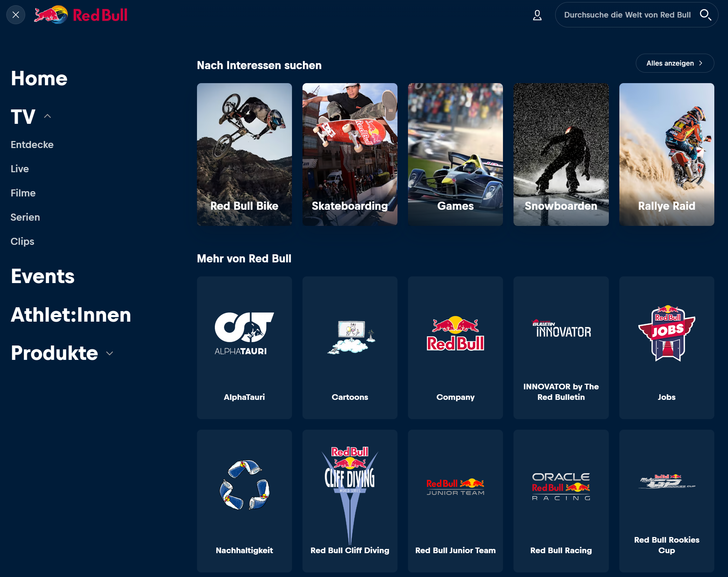Open the user account profile icon
Screen dimensions: 728x577
537,15
